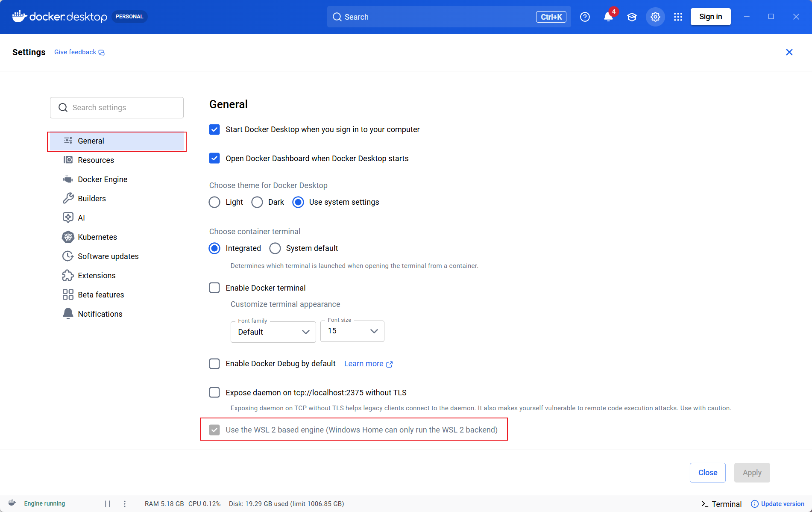This screenshot has width=812, height=512.
Task: Open the apps grid icon
Action: [x=678, y=17]
